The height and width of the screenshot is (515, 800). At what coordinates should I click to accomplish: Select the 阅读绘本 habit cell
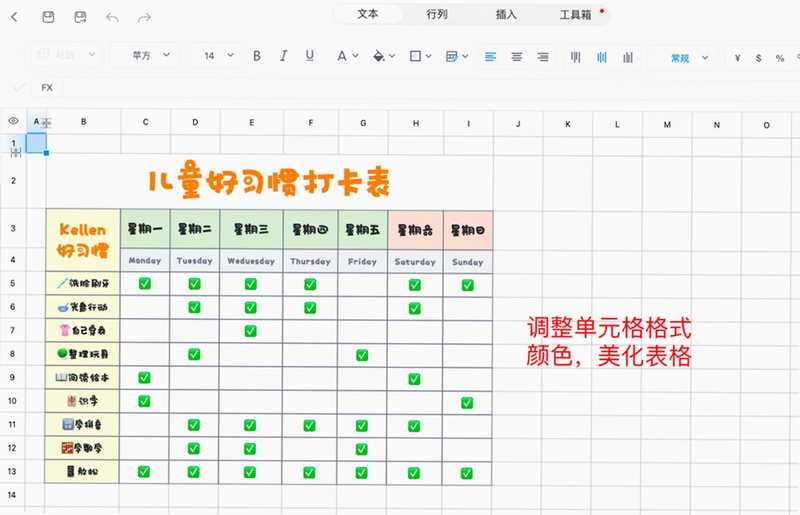point(82,378)
